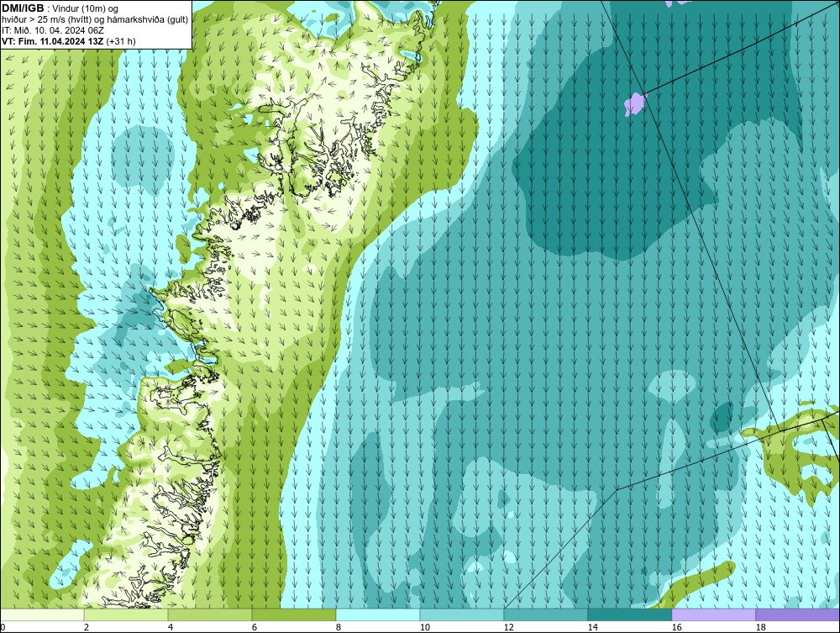Click the 16–18 m/s lavender legend swatch
Viewport: 840px width, 633px height.
pyautogui.click(x=713, y=615)
